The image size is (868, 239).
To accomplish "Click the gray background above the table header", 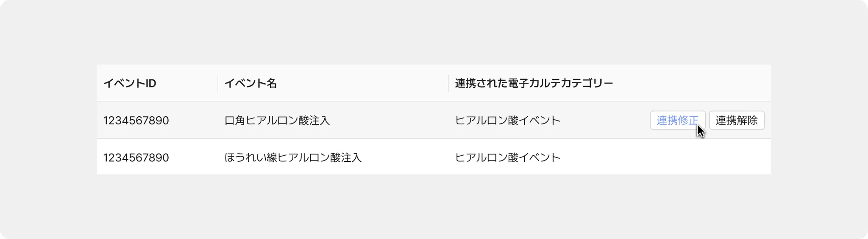I will pos(434,32).
